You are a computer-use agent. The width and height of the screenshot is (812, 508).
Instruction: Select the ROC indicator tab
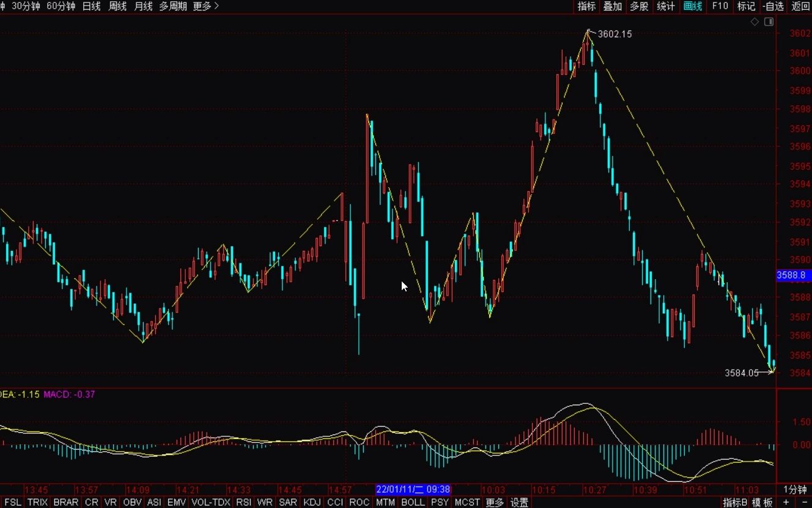tap(360, 502)
